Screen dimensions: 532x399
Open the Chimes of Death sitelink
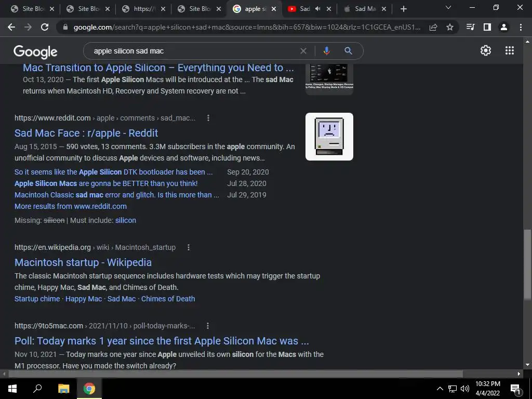(x=168, y=299)
